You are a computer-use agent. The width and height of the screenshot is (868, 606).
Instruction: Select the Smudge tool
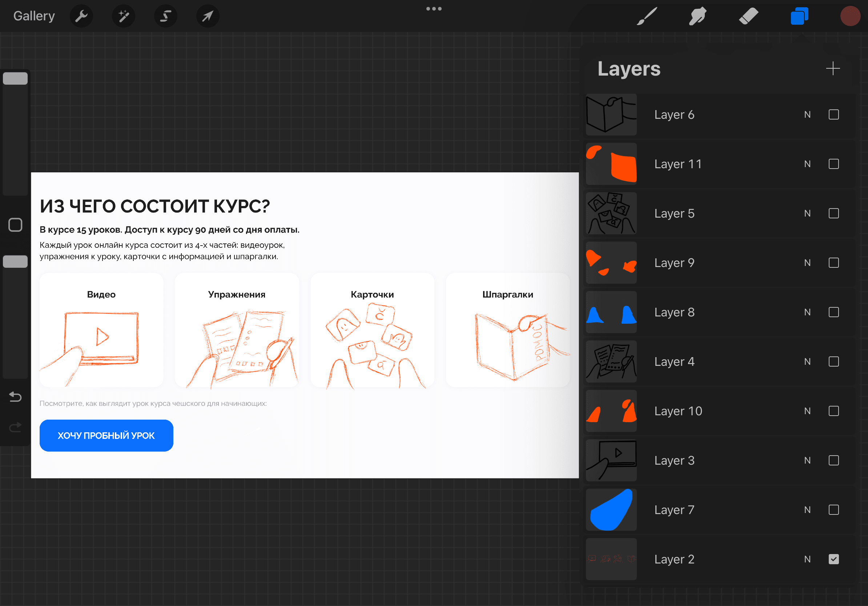(698, 16)
